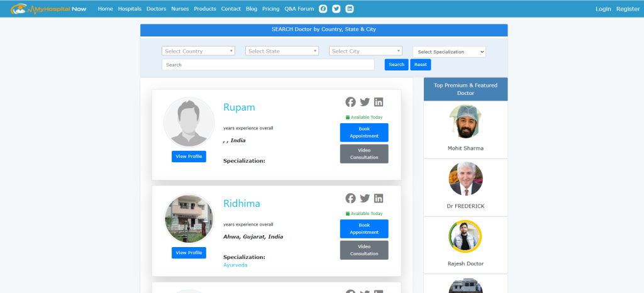644x293 pixels.
Task: Open Ridhima's Twitter icon
Action: 365,199
